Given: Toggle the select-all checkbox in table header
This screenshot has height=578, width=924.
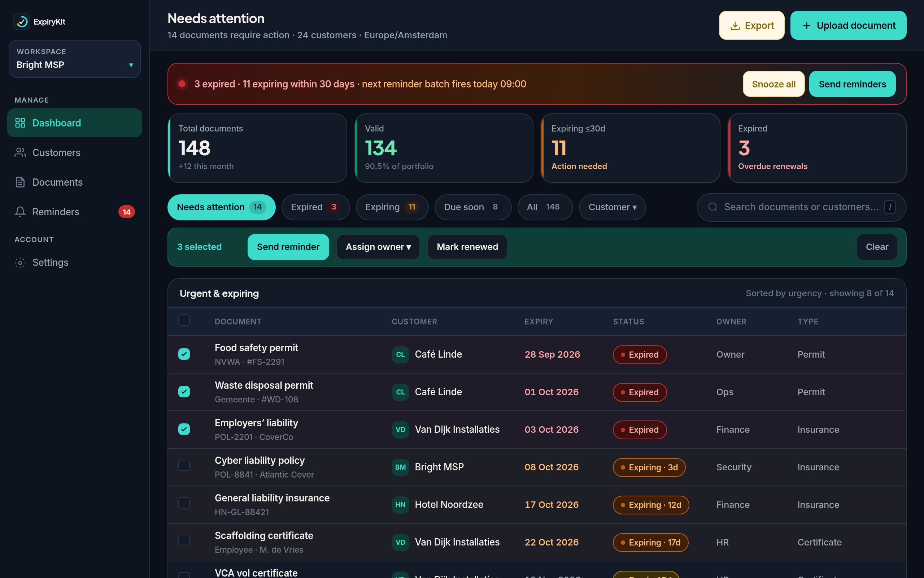Looking at the screenshot, I should point(184,320).
